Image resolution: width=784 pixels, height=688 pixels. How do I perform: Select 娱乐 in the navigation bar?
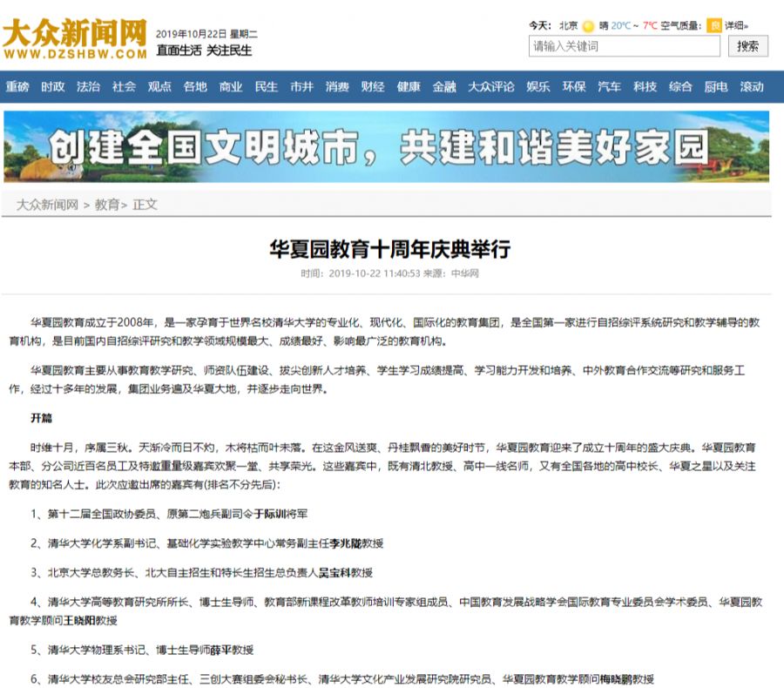(538, 87)
